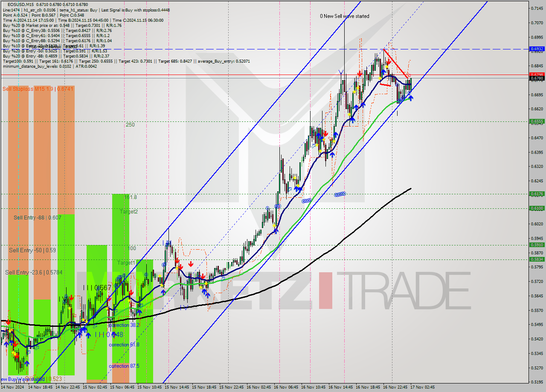This screenshot has height=392, width=546.
Task: Click the '14 Nov 2024' time axis label
Action: click(13, 387)
